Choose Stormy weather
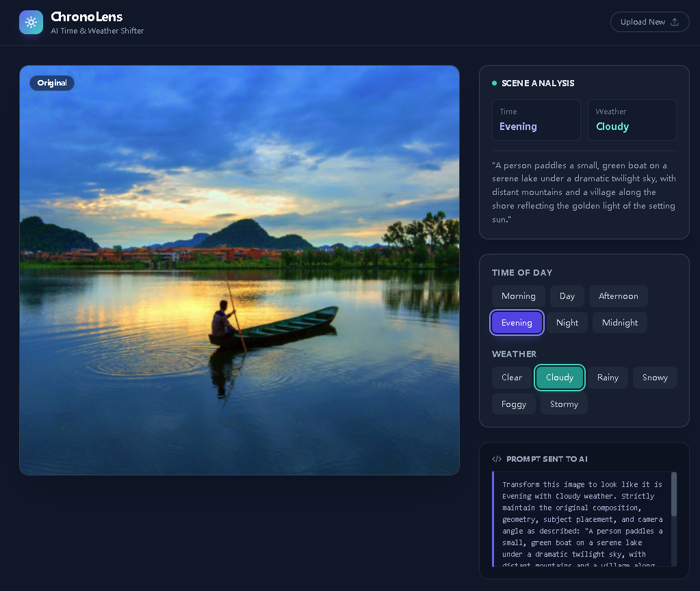The image size is (700, 591). (x=564, y=404)
